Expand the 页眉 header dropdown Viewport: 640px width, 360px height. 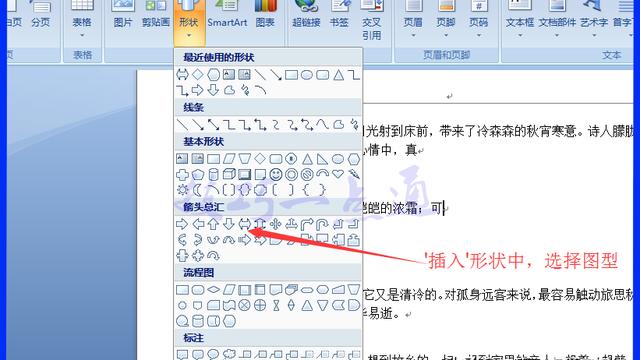(x=413, y=20)
